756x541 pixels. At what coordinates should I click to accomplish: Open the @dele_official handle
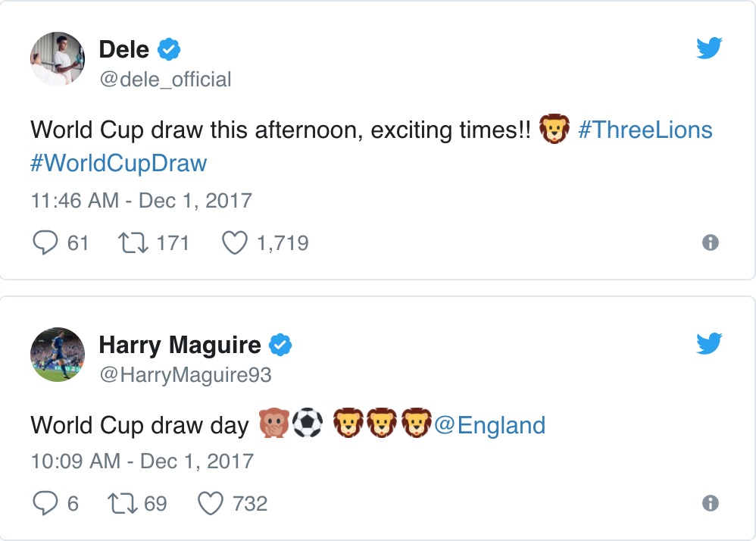165,80
